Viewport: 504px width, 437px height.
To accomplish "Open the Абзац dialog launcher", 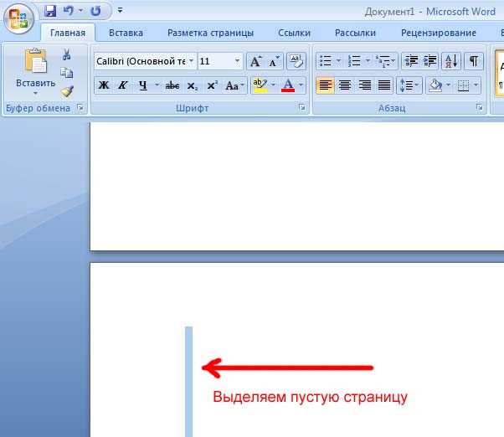I will (x=479, y=108).
